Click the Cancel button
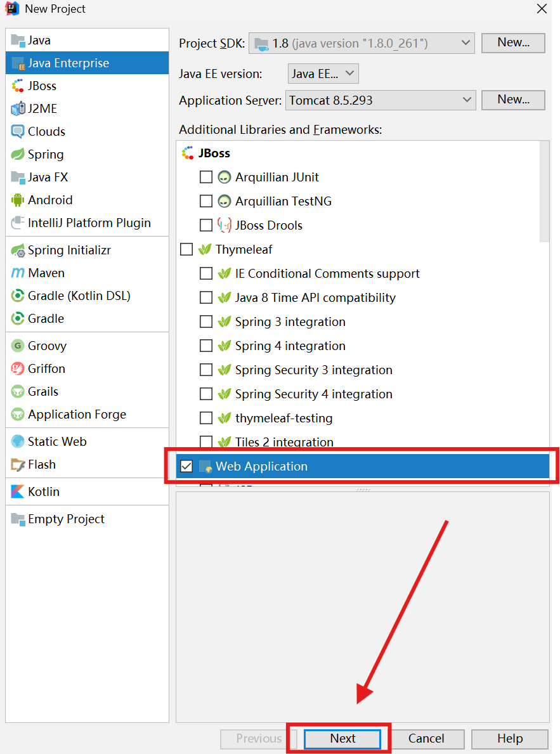 pos(426,739)
